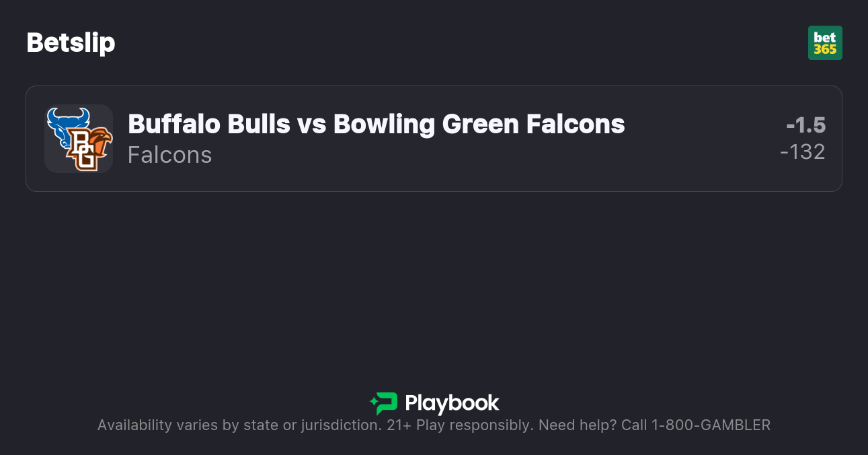868x455 pixels.
Task: Click the '365' yellow text in sportsbook logo
Action: 825,50
